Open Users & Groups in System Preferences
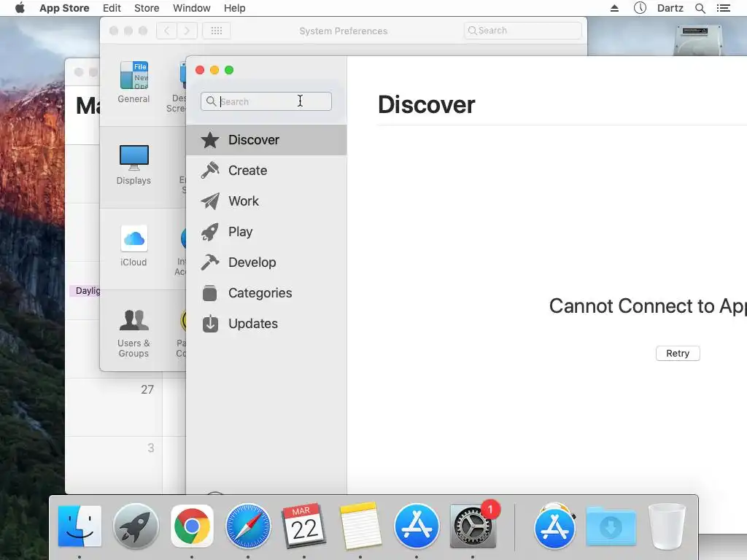Viewport: 747px width, 560px height. tap(134, 333)
